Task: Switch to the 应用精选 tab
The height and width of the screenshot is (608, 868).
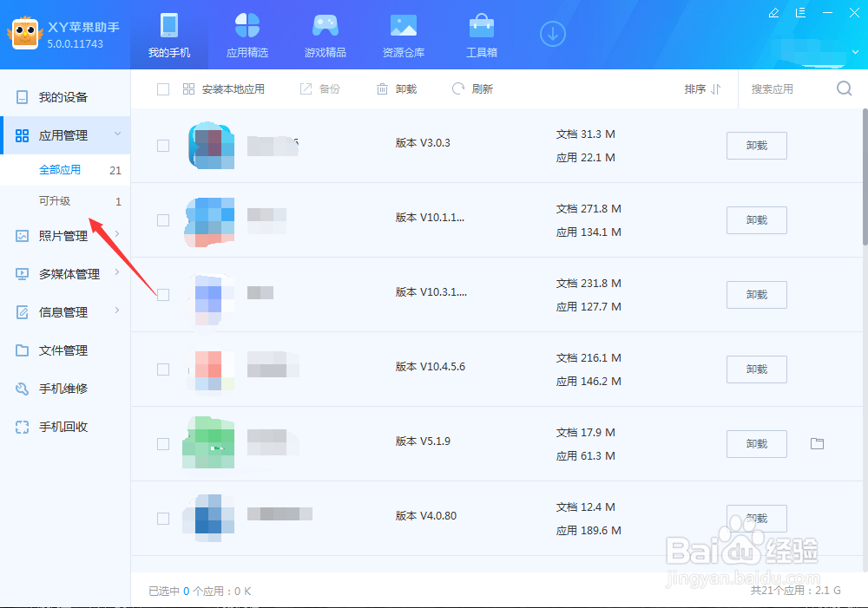Action: point(247,35)
